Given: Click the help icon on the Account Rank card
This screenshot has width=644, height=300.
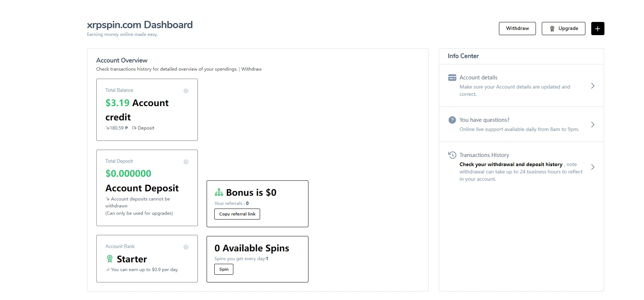Looking at the screenshot, I should coord(186,247).
